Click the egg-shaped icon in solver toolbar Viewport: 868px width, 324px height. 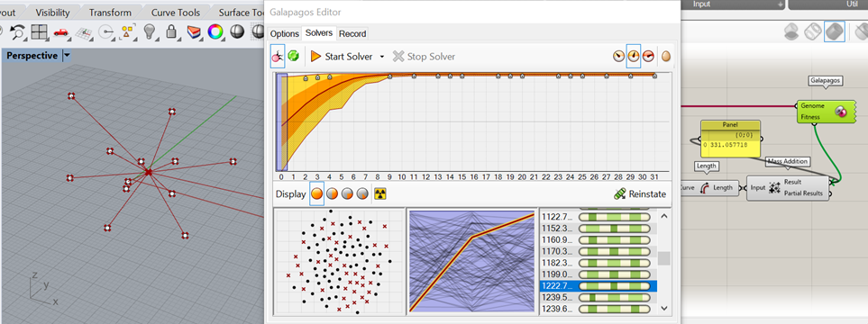[x=666, y=57]
